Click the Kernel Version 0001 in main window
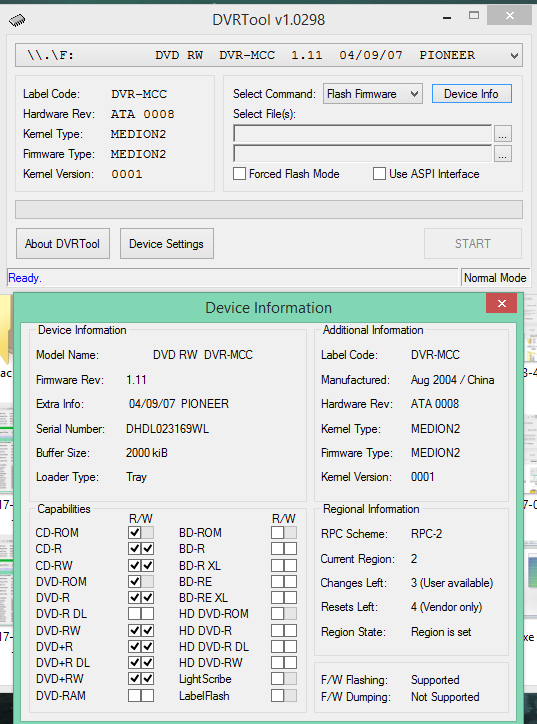Image resolution: width=537 pixels, height=724 pixels. coord(127,174)
